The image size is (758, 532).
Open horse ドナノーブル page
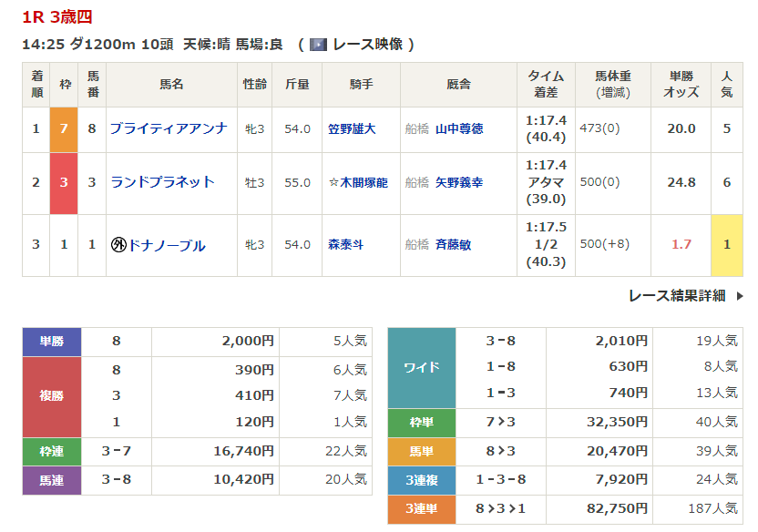pos(167,245)
